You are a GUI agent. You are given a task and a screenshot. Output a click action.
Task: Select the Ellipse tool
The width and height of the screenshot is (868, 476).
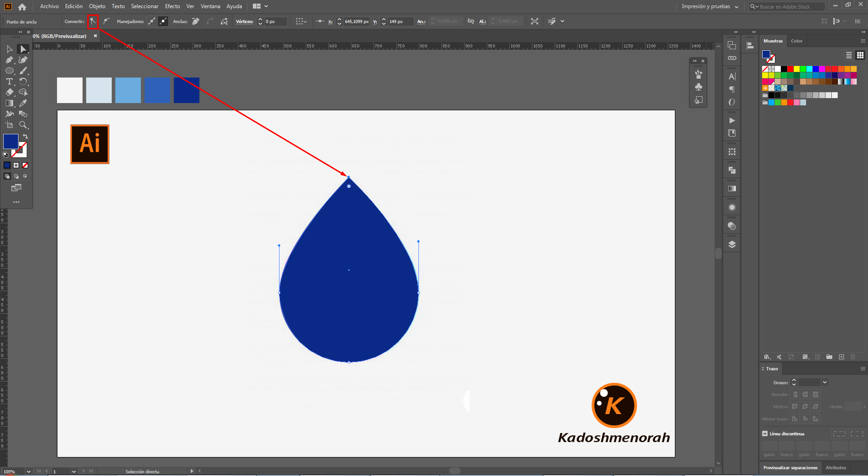9,71
